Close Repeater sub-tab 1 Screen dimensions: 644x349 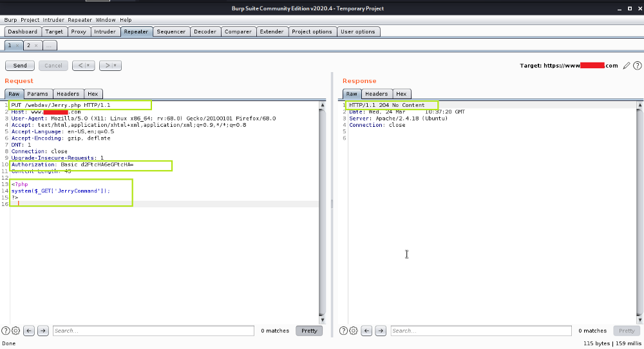pos(17,46)
